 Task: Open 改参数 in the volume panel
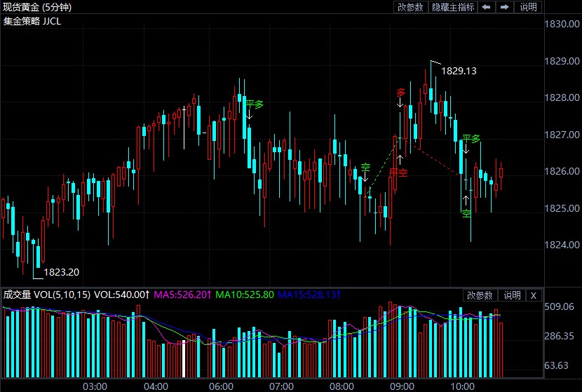(480, 295)
